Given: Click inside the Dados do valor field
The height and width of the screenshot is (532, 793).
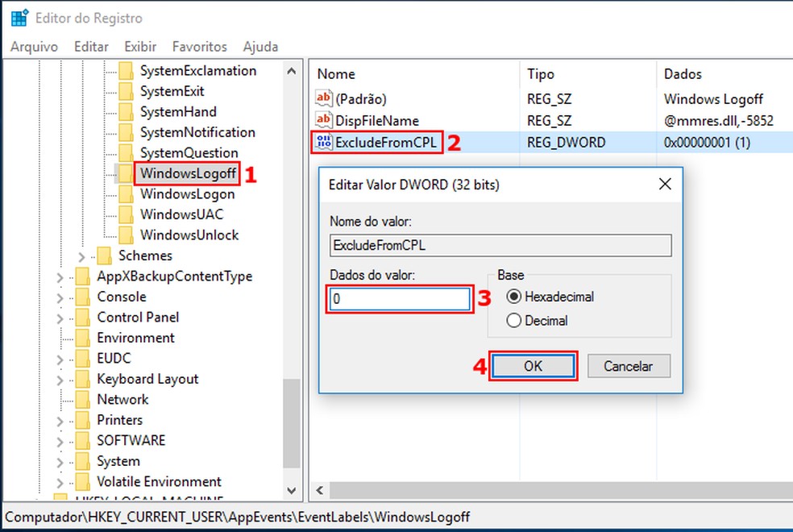Looking at the screenshot, I should point(399,298).
